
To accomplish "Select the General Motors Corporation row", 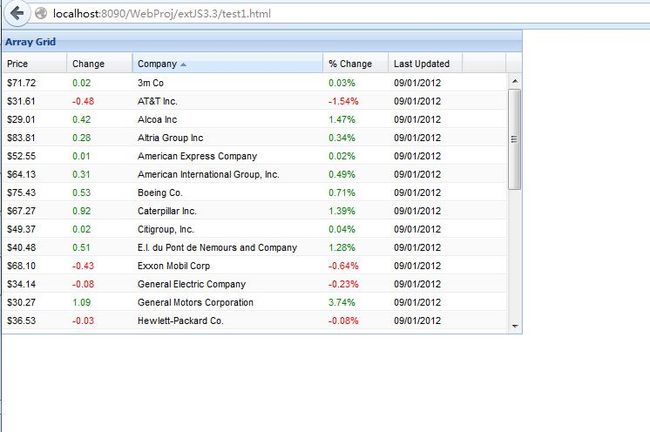I will [255, 301].
